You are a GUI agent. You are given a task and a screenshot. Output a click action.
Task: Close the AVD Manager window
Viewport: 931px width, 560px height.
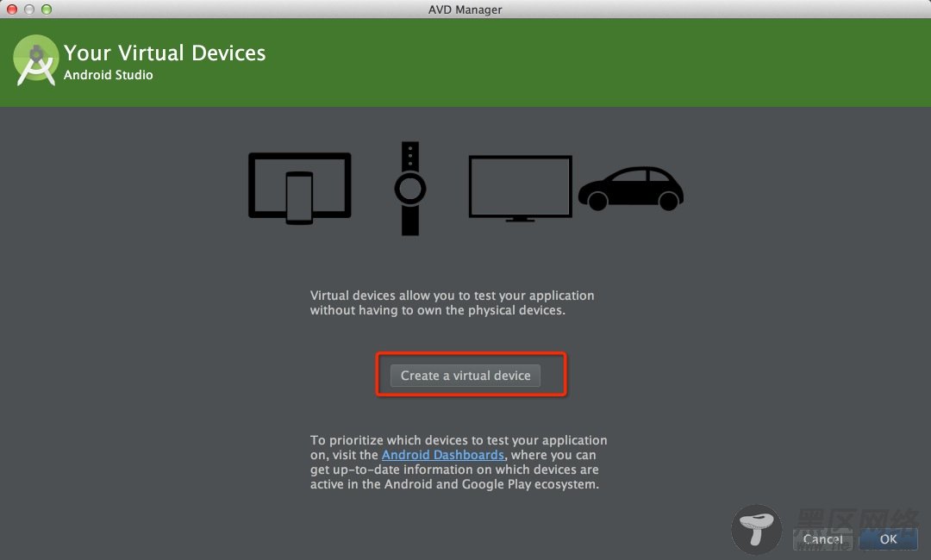point(12,9)
